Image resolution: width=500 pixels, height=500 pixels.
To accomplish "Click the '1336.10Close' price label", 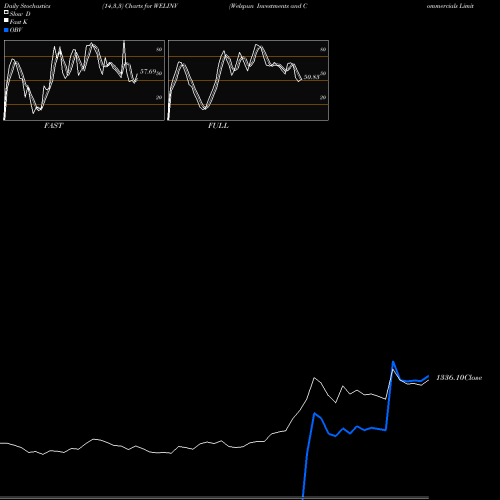I will coord(459,378).
